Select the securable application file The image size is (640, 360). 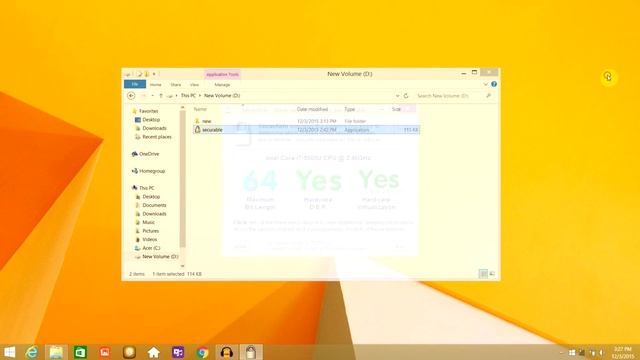(306, 130)
